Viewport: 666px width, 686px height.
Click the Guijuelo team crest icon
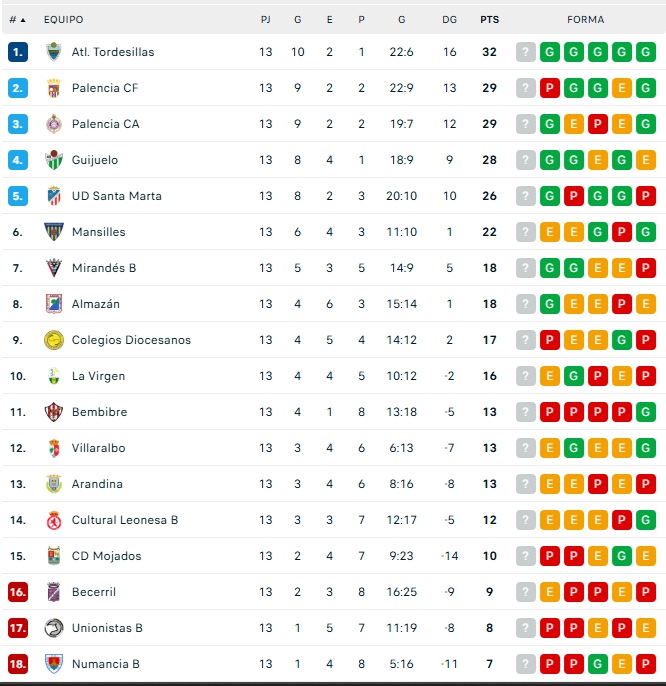pos(54,160)
